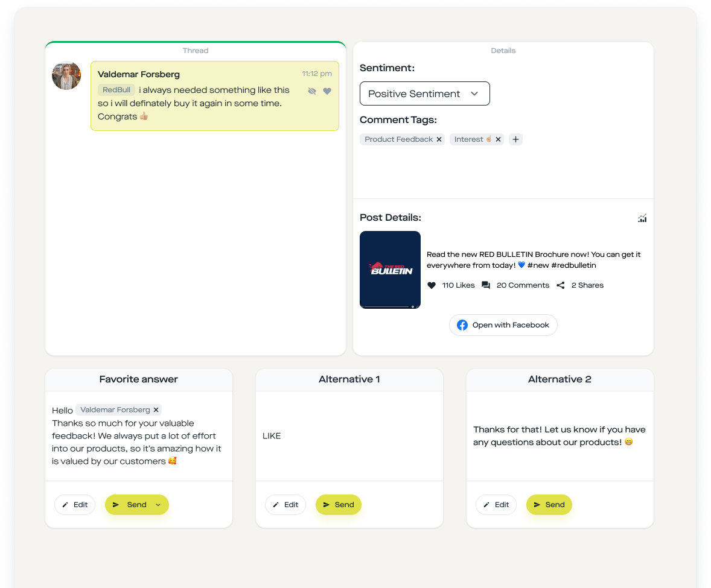Toggle comment visibility with the crossed-eye icon
711x588 pixels.
(312, 90)
